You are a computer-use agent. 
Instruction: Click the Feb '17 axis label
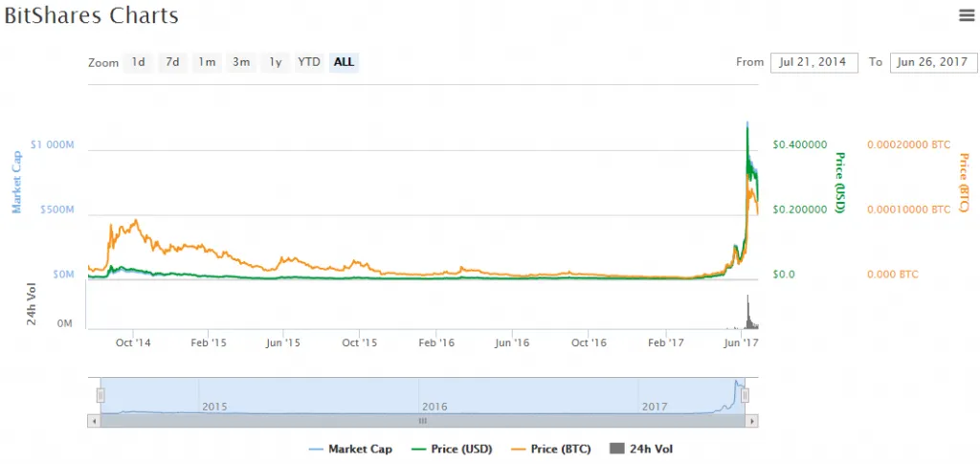click(x=665, y=342)
